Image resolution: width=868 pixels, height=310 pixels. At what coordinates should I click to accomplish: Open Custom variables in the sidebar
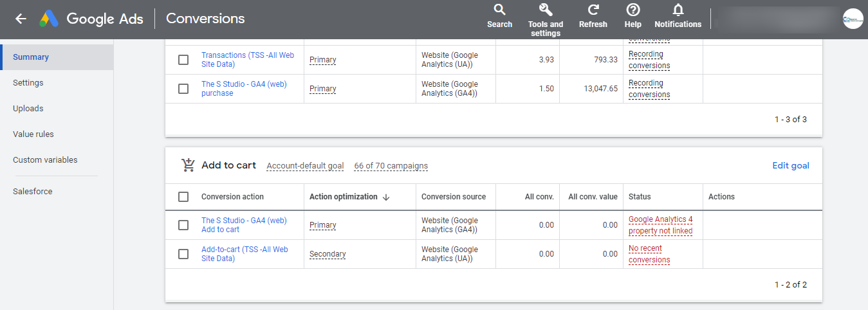45,160
